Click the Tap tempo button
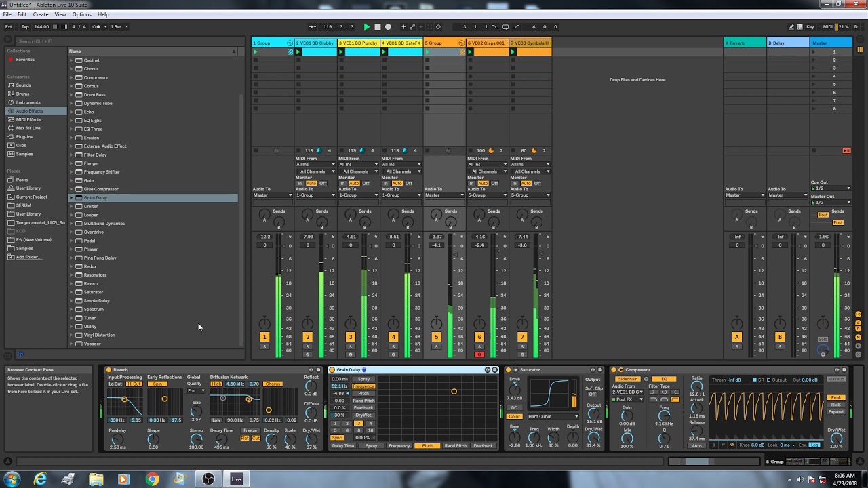The height and width of the screenshot is (488, 868). 25,27
